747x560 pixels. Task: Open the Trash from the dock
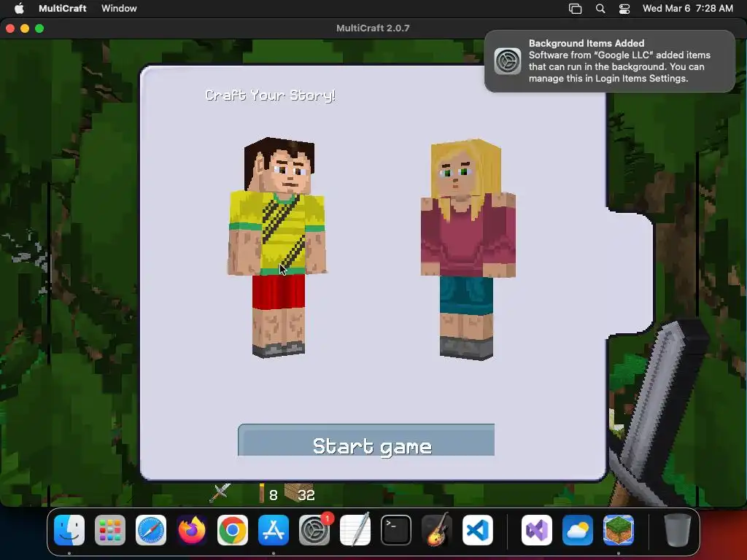point(678,530)
